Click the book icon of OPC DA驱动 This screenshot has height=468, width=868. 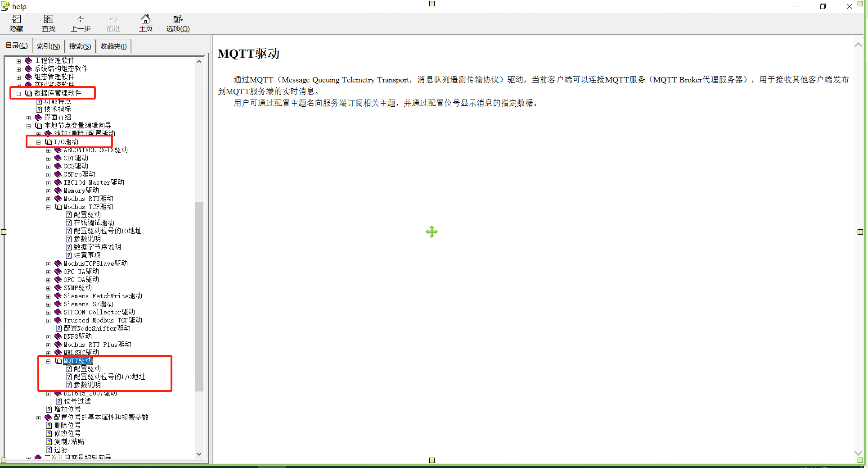(x=58, y=279)
